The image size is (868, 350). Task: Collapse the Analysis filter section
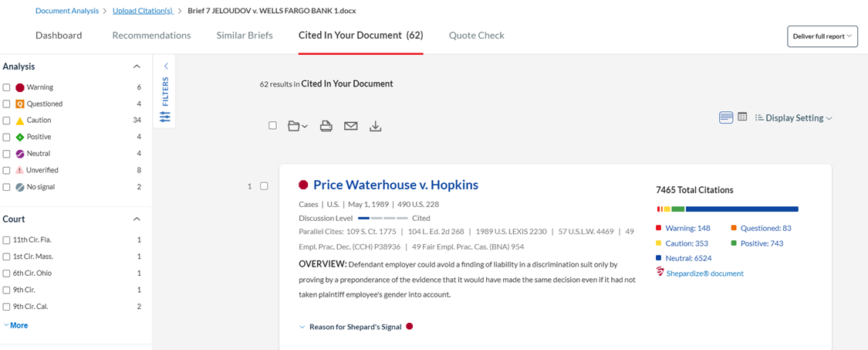137,66
